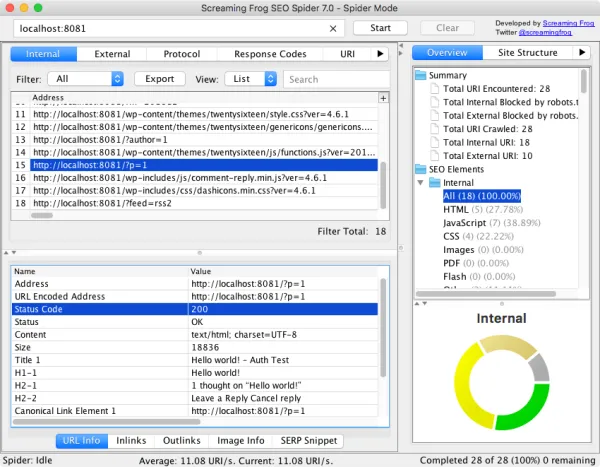Click the Summary folder icon
The width and height of the screenshot is (600, 467).
click(x=421, y=76)
